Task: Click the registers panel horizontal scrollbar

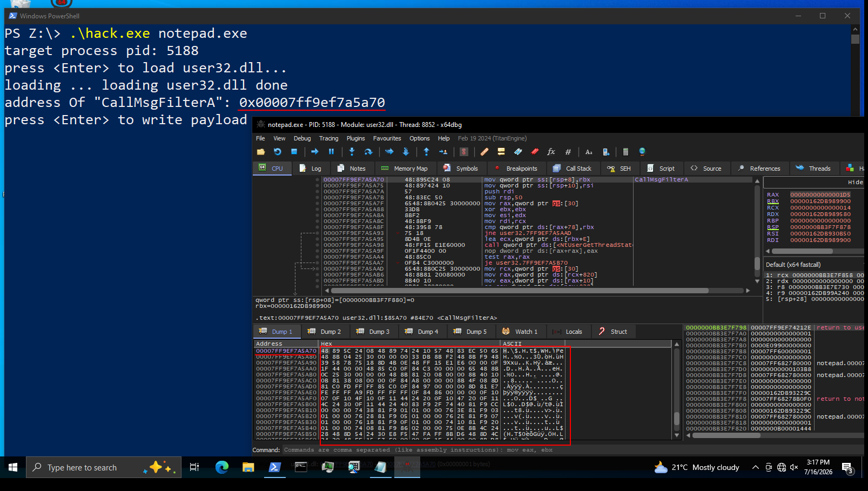Action: 814,251
